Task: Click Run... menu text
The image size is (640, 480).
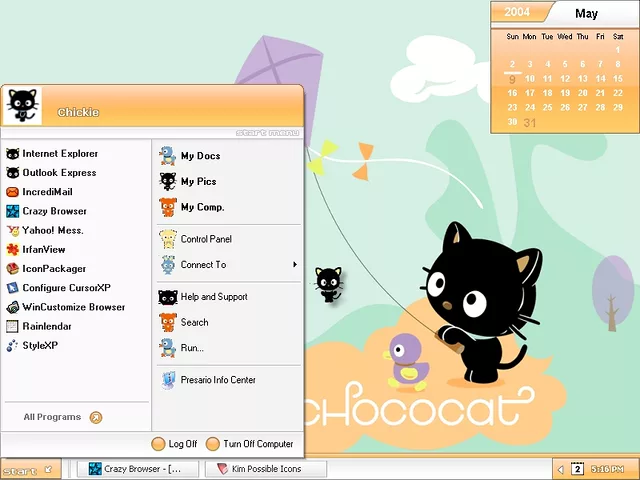Action: click(x=192, y=348)
